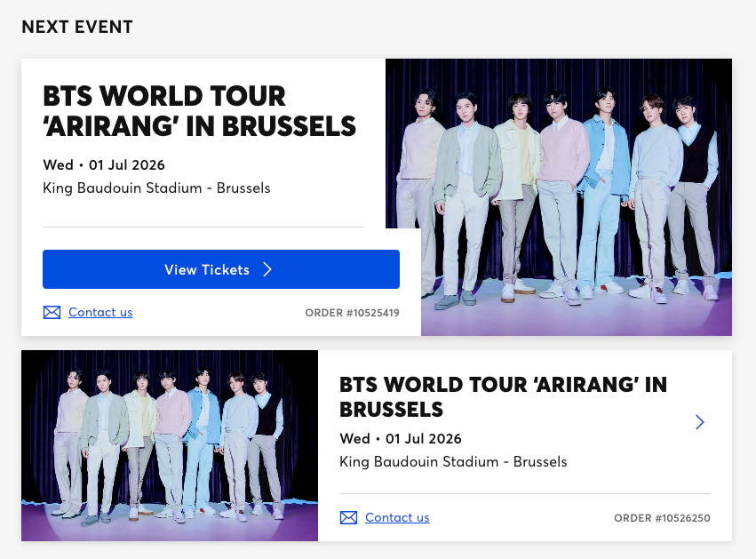Expand ticket options with the View Tickets arrow

coord(267,269)
